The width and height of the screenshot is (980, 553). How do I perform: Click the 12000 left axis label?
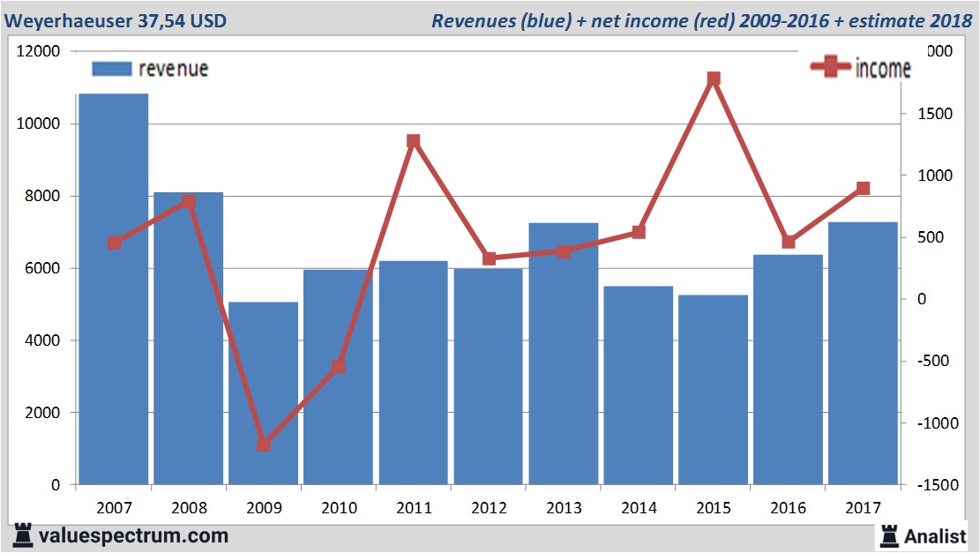(38, 52)
